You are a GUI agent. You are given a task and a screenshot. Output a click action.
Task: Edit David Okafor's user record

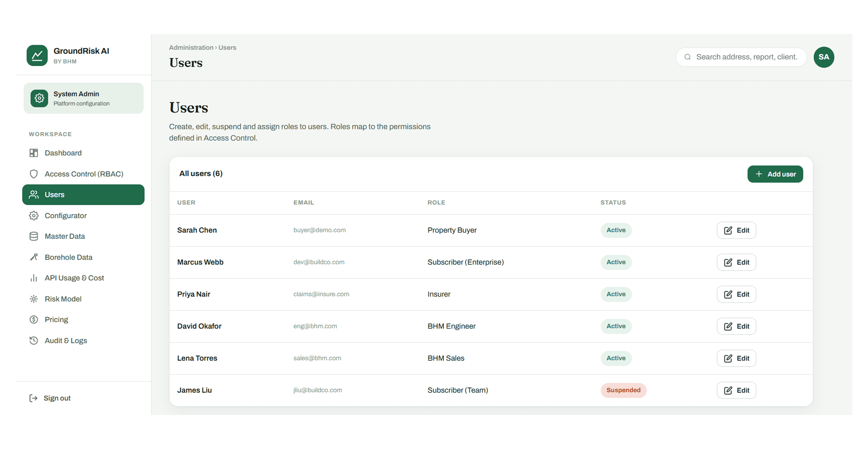click(x=736, y=326)
